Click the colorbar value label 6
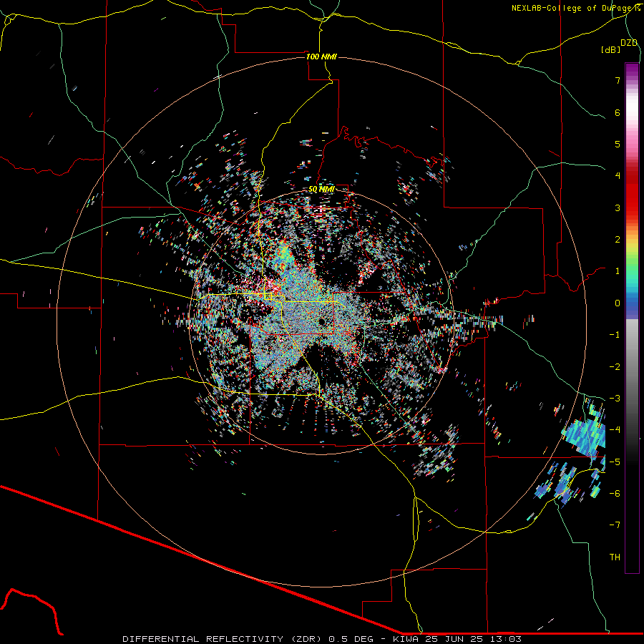644x644 pixels. [618, 112]
